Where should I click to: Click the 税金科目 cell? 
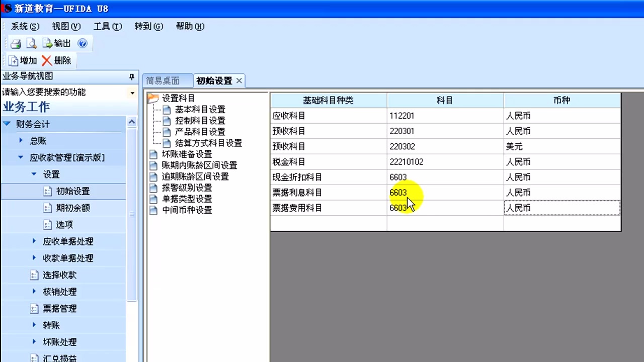(x=329, y=162)
